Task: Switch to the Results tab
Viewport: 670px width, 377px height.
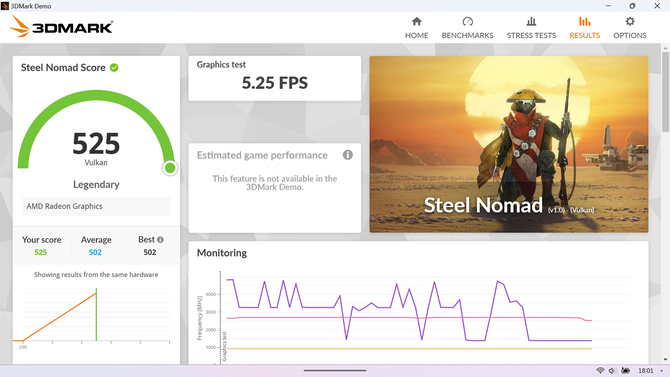Action: 585,27
